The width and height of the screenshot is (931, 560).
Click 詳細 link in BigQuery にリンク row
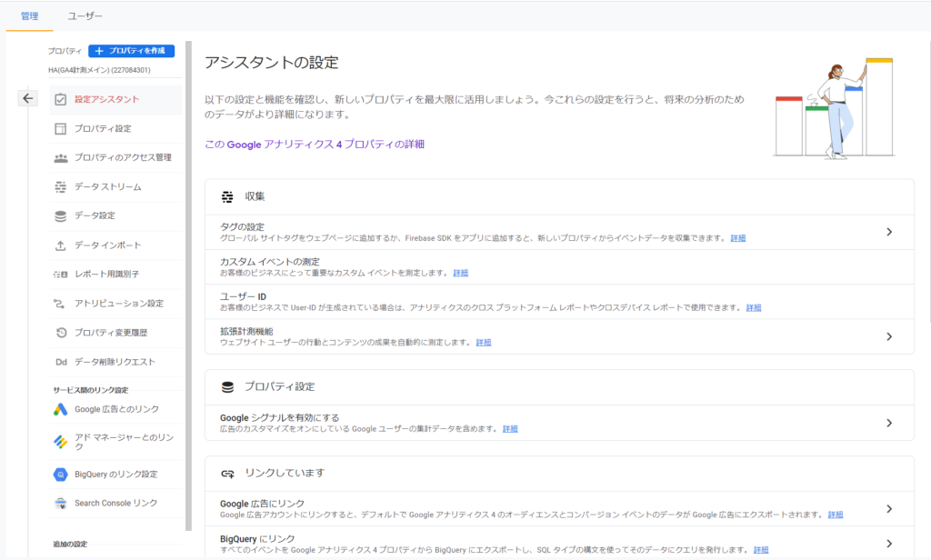click(x=761, y=551)
